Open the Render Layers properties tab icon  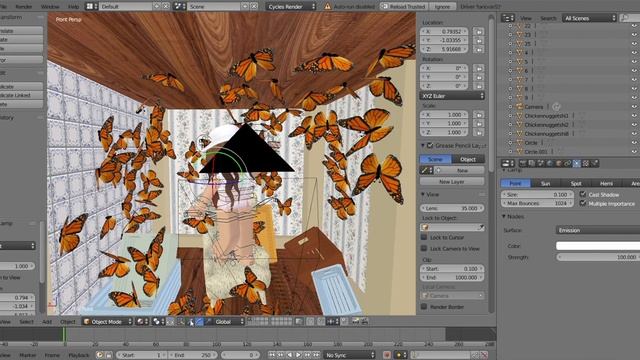click(x=532, y=163)
